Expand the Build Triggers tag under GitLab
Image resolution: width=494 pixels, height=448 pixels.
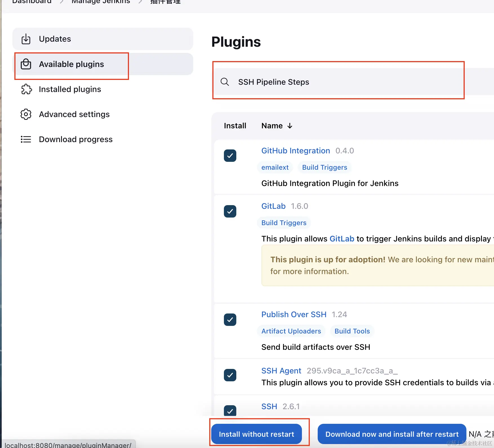(x=284, y=223)
